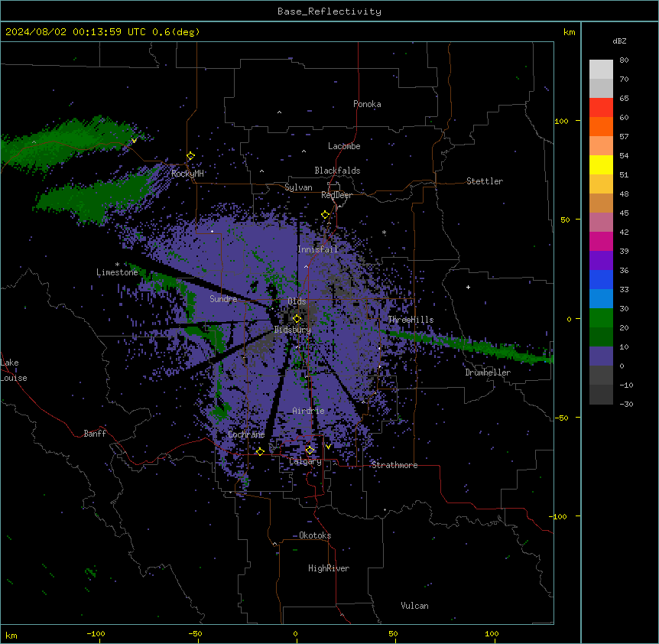Image resolution: width=659 pixels, height=644 pixels.
Task: Select the royal blue 33–36 dBZ swatch
Action: (x=601, y=279)
